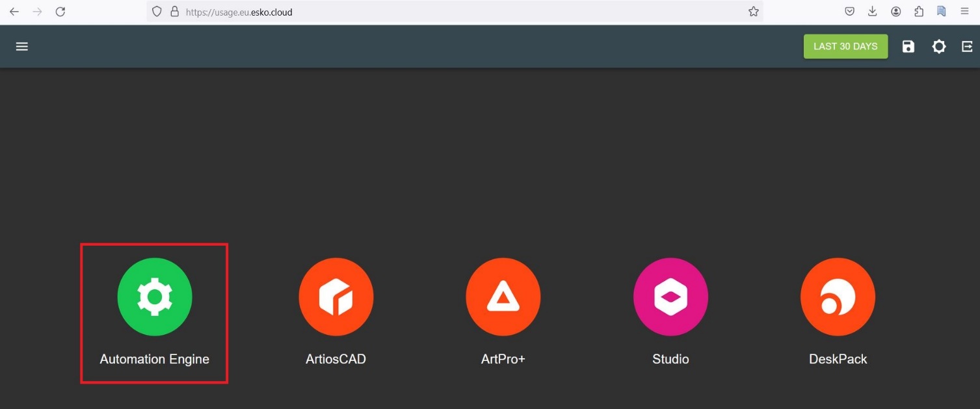980x409 pixels.
Task: Bookmark this page with the star
Action: click(752, 11)
